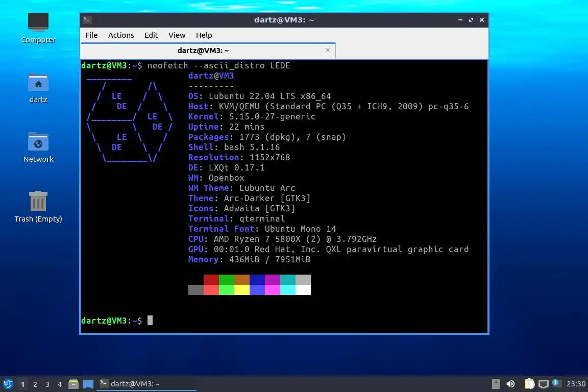This screenshot has width=588, height=392.
Task: Open the Lubuntu start menu icon
Action: [8, 384]
